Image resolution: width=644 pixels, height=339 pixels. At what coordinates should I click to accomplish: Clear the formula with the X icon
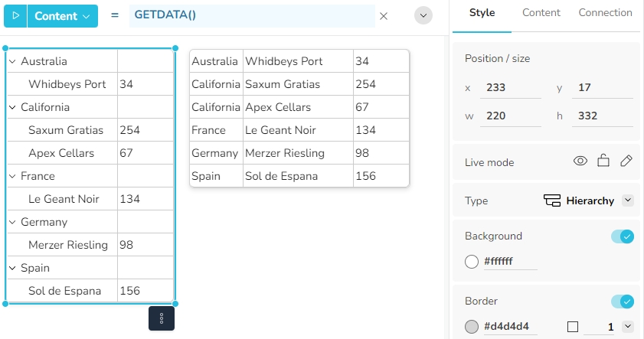pos(384,16)
